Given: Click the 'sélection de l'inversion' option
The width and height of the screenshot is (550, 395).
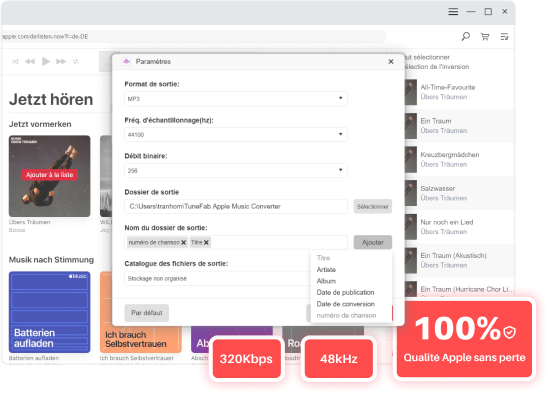Looking at the screenshot, I should pos(437,67).
